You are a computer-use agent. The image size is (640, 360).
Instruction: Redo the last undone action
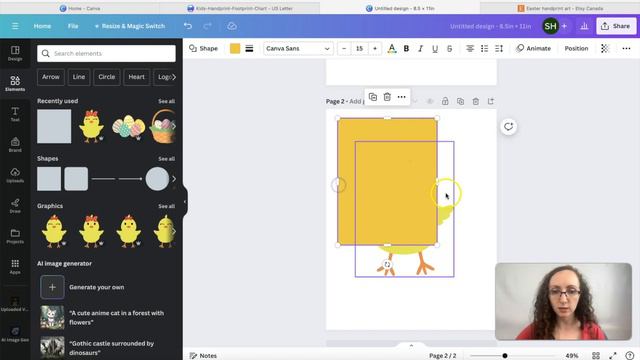tap(207, 26)
